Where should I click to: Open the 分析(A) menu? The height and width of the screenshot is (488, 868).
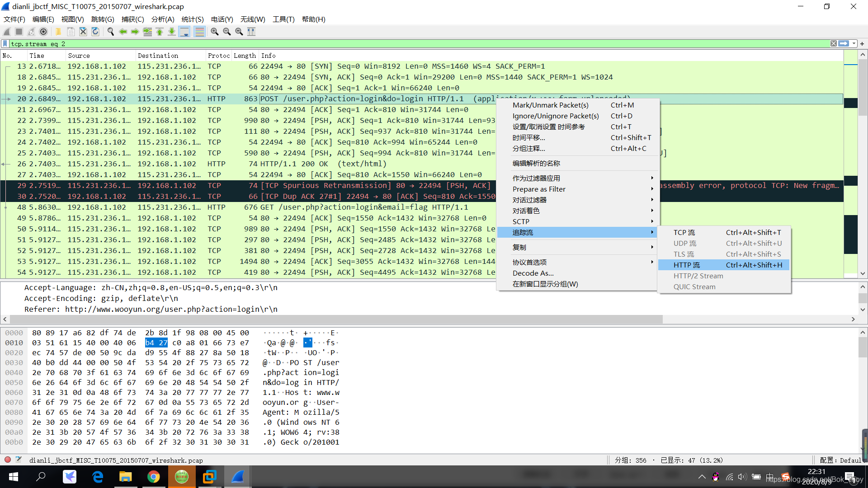[163, 19]
